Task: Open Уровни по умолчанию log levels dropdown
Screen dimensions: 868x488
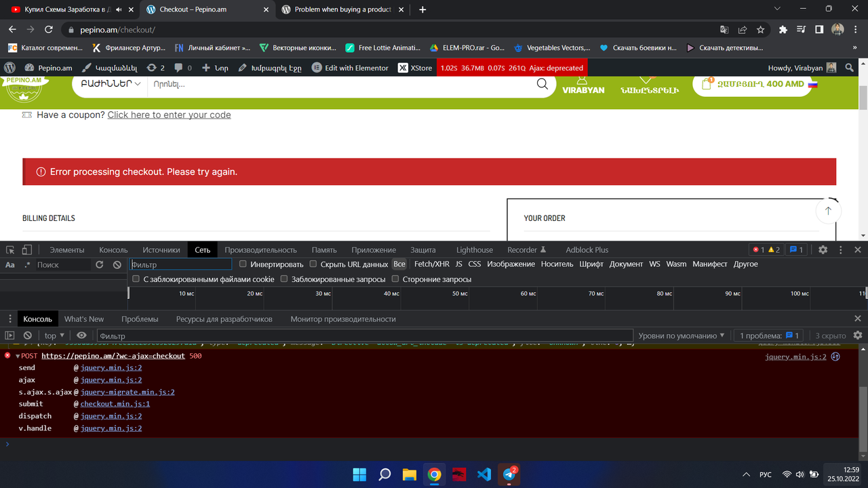Action: pos(682,335)
